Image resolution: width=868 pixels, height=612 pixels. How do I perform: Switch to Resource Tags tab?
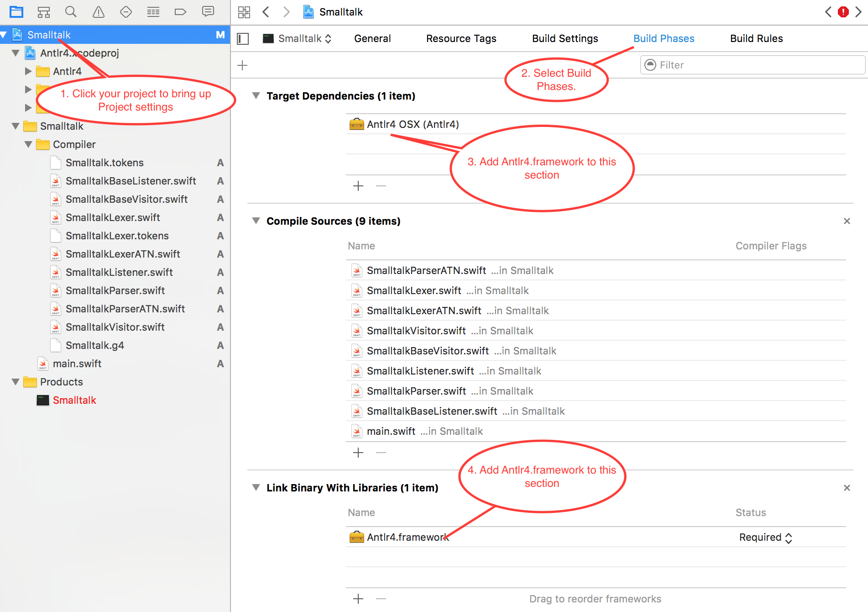click(461, 39)
